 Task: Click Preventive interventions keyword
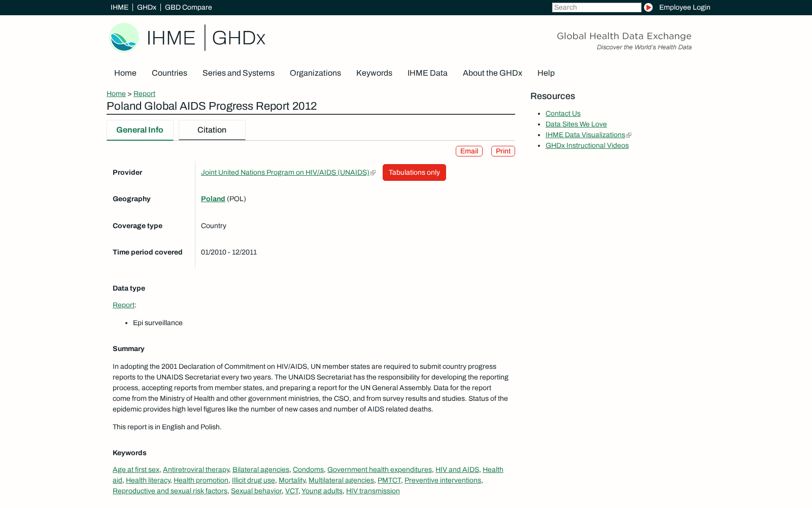click(443, 481)
